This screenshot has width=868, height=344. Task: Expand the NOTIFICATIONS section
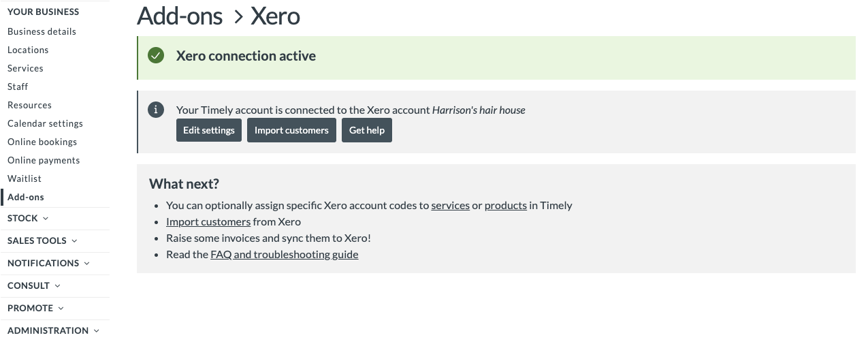click(x=48, y=264)
